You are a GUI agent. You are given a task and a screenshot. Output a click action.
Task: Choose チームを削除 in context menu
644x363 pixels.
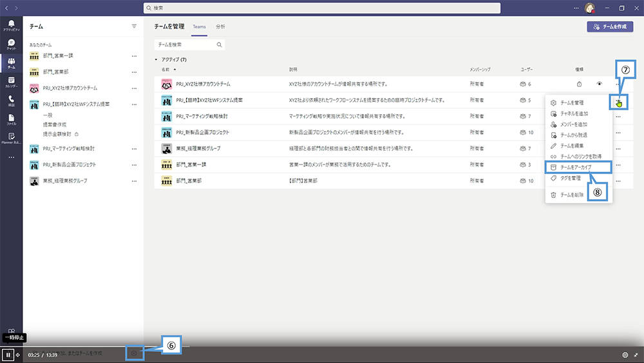click(x=579, y=195)
